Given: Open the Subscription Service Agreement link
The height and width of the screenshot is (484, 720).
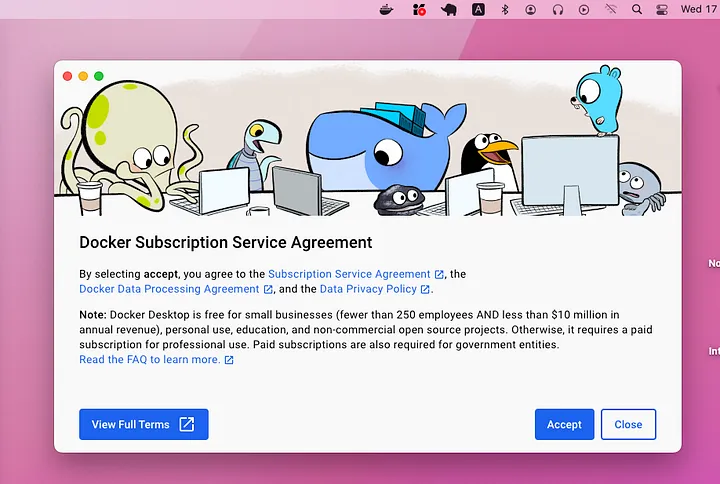Looking at the screenshot, I should (349, 274).
